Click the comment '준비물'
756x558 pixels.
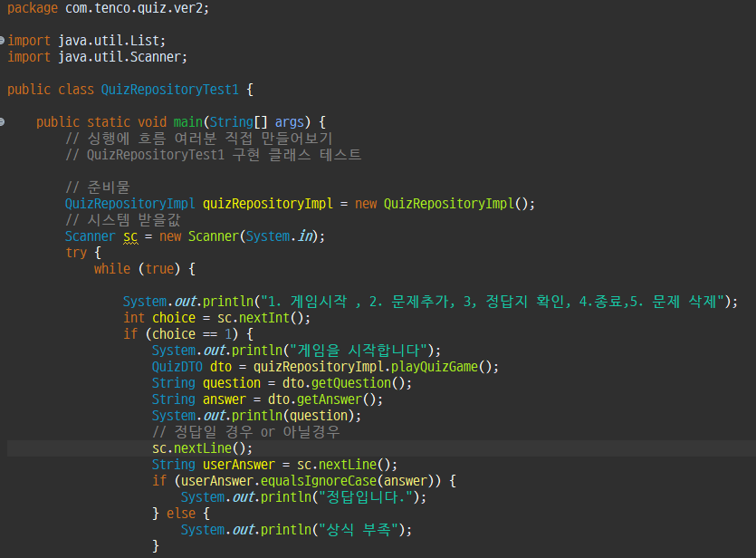[x=109, y=188]
